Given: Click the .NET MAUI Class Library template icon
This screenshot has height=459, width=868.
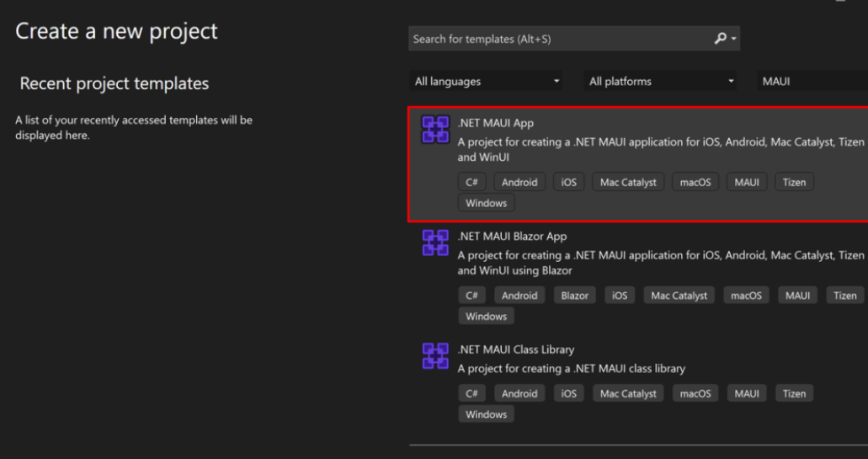Looking at the screenshot, I should [x=434, y=355].
